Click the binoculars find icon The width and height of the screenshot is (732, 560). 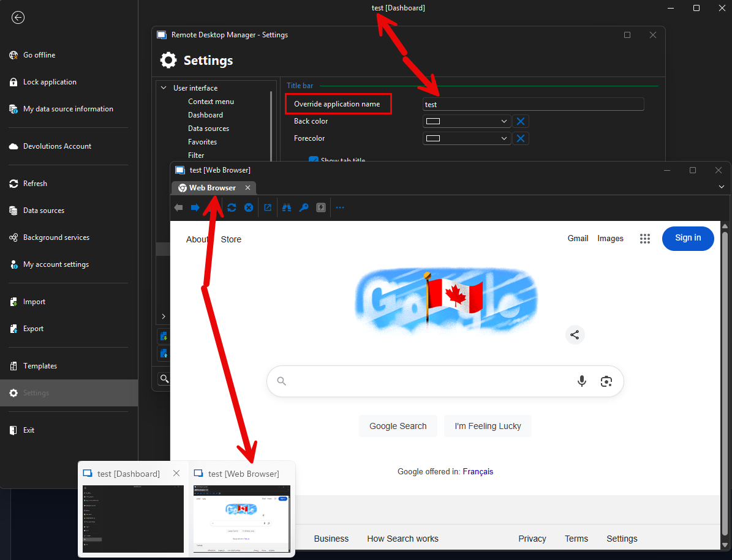(287, 208)
